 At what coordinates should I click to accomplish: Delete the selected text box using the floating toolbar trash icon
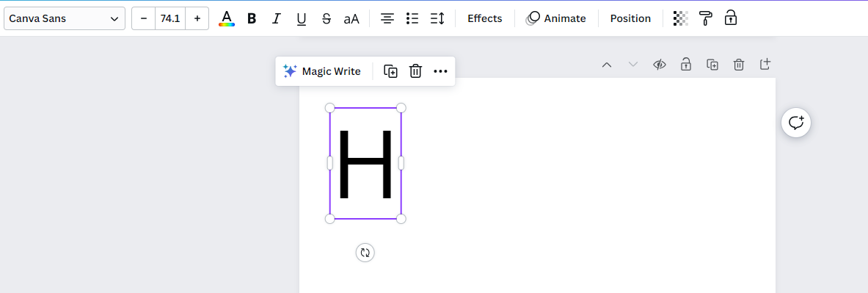pyautogui.click(x=416, y=71)
